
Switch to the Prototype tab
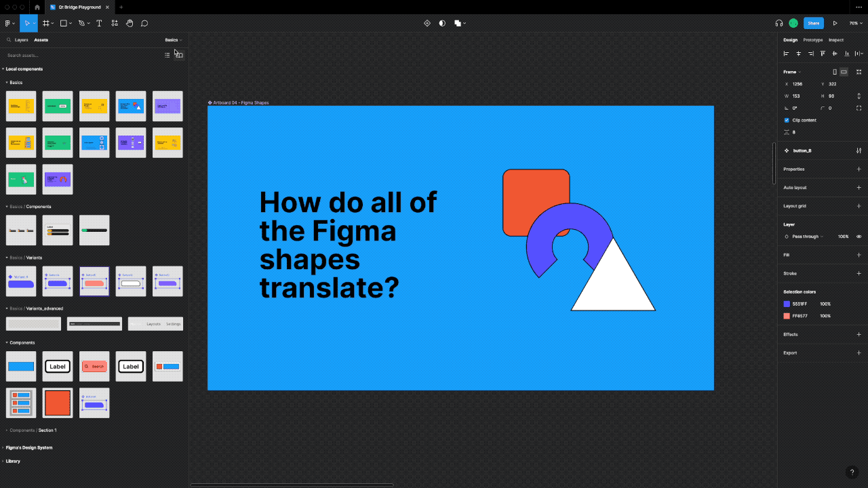point(813,39)
